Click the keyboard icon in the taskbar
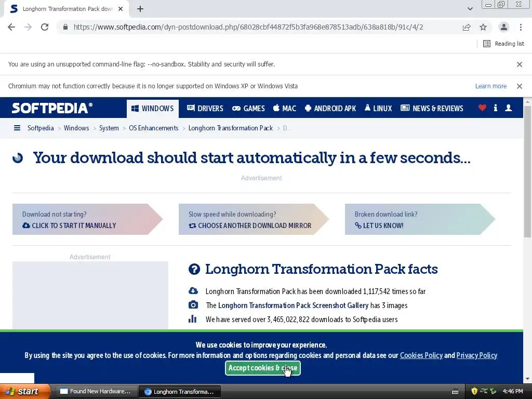 point(455,392)
